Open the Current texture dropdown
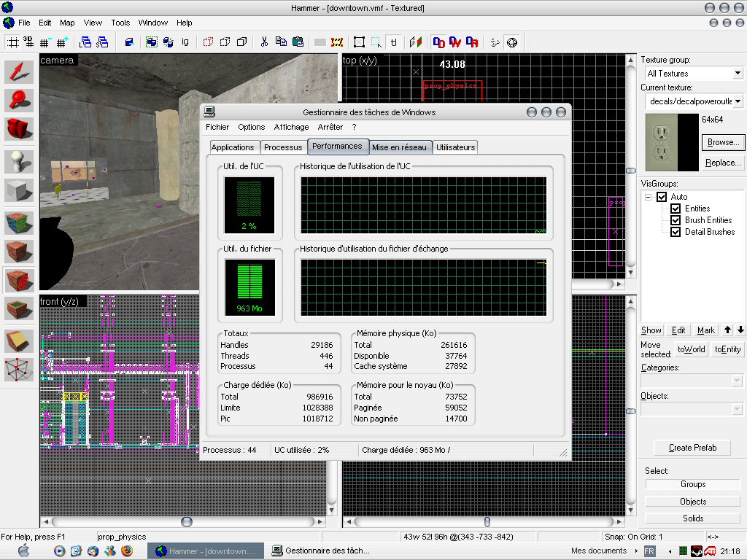747x560 pixels. (x=738, y=101)
